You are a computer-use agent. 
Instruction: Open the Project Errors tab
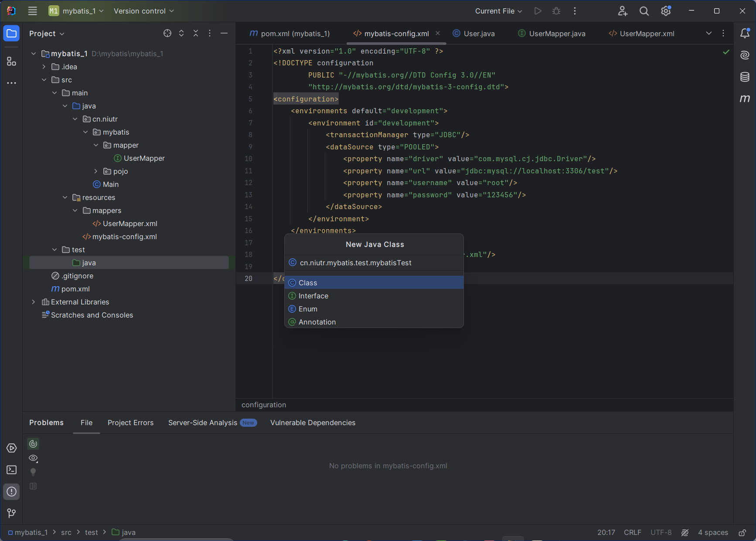130,423
